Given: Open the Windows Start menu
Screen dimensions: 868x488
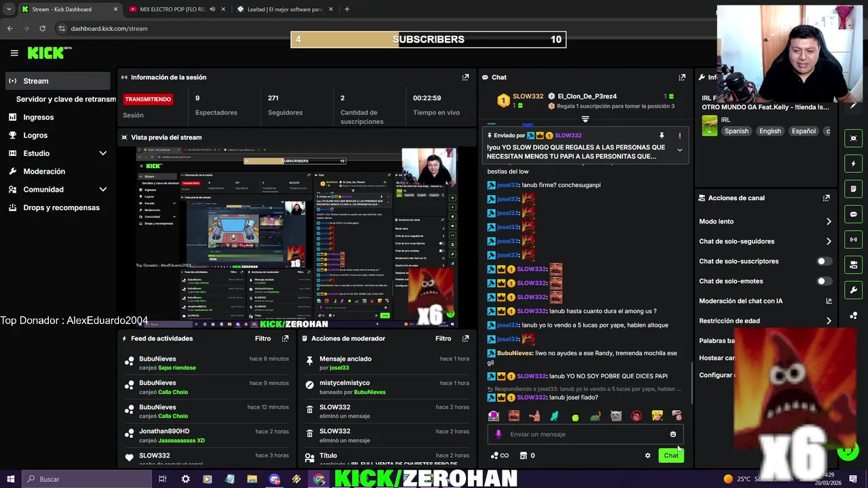Looking at the screenshot, I should [x=10, y=479].
